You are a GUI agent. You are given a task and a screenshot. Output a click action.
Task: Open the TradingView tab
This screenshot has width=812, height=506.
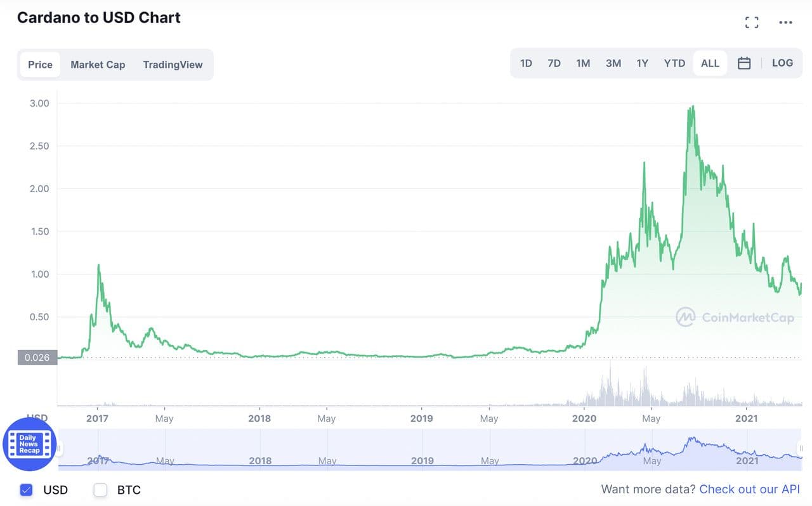click(173, 65)
